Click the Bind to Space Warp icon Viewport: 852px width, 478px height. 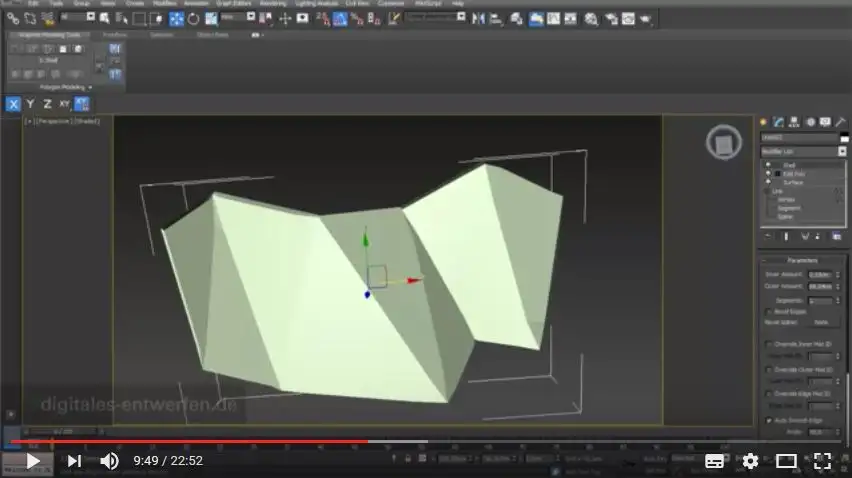(48, 19)
